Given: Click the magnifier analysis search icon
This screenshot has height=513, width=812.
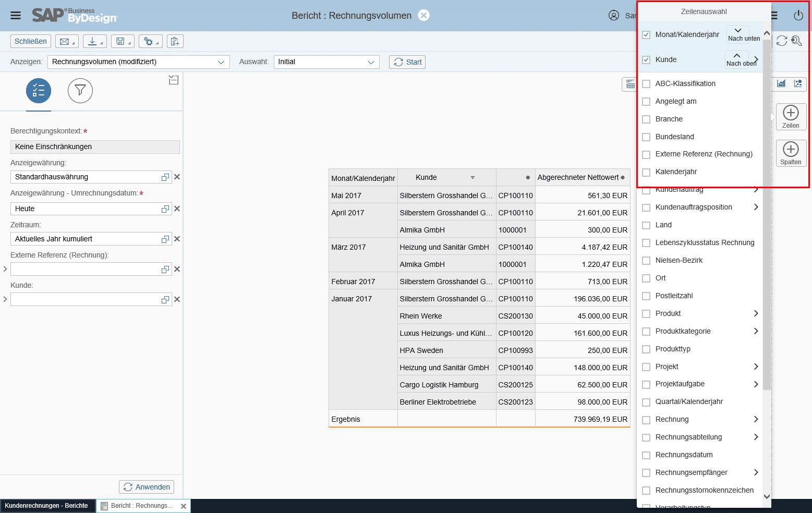Looking at the screenshot, I should [x=796, y=41].
